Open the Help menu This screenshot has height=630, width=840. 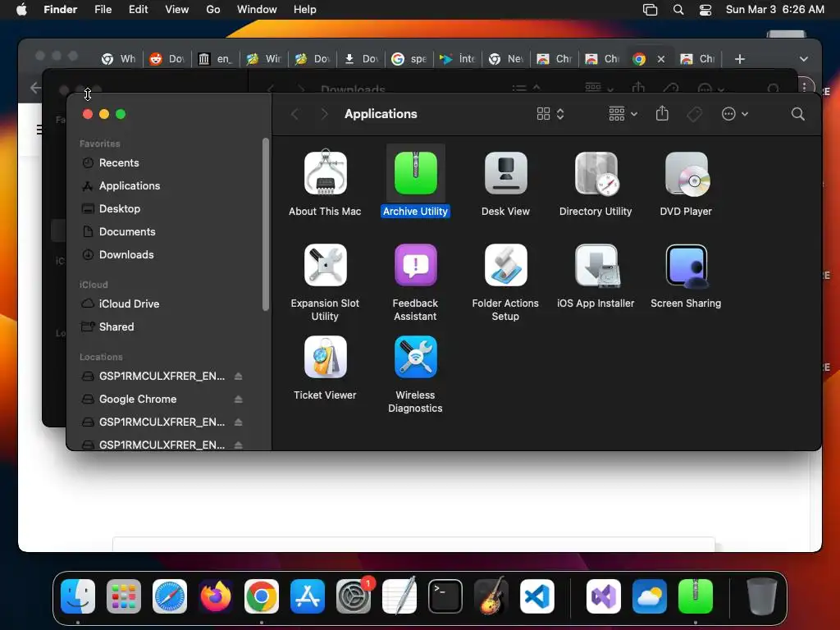click(x=305, y=9)
